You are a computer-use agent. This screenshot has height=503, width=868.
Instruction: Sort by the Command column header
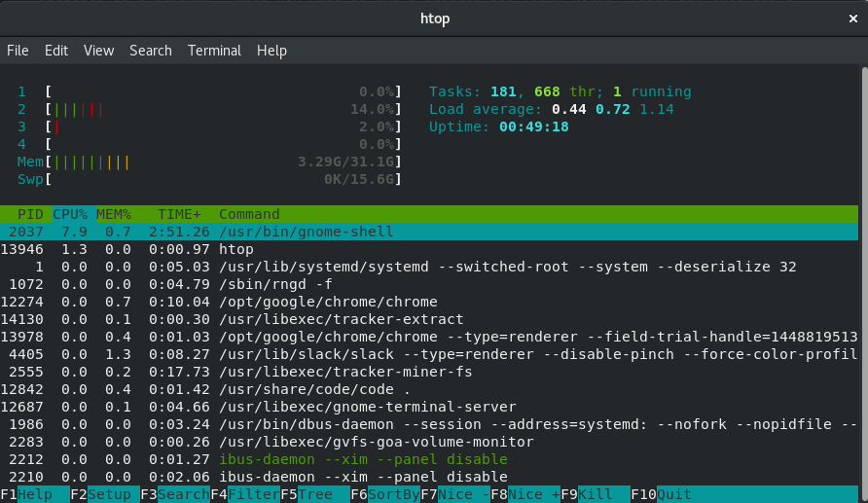tap(249, 214)
